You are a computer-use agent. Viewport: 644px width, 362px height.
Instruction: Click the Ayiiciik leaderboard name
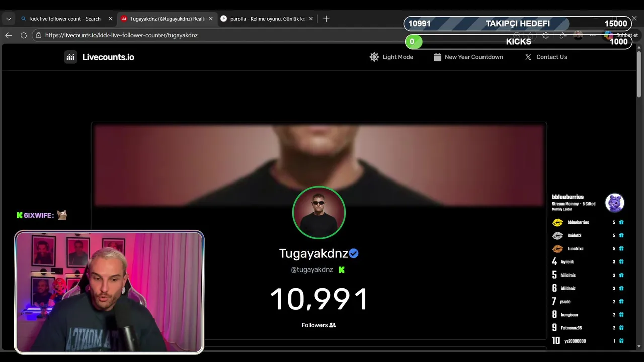coord(567,262)
